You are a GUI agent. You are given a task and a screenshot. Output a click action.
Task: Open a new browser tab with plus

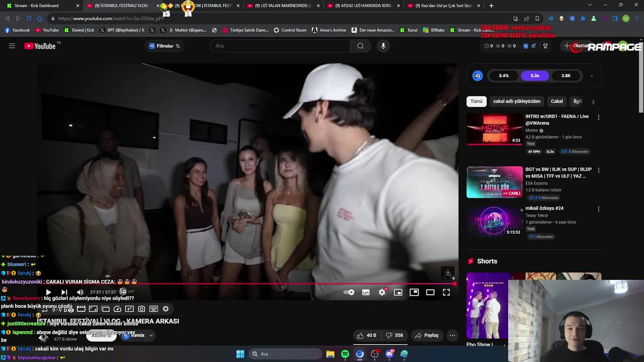click(x=491, y=6)
